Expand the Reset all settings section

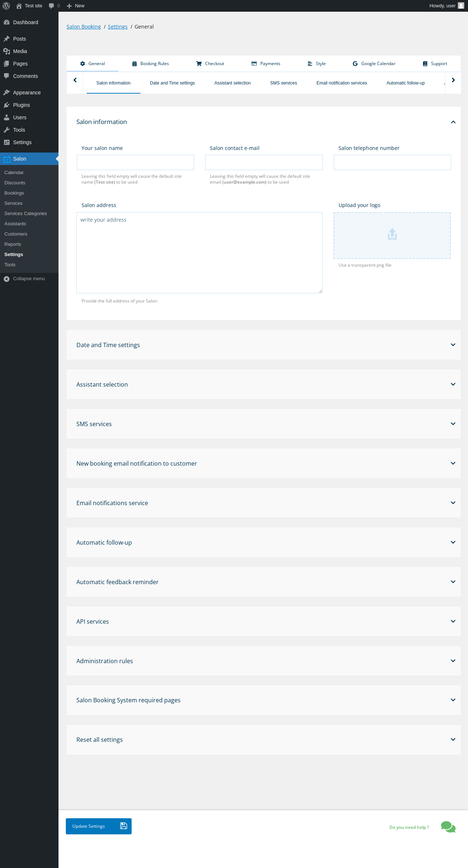(x=453, y=740)
